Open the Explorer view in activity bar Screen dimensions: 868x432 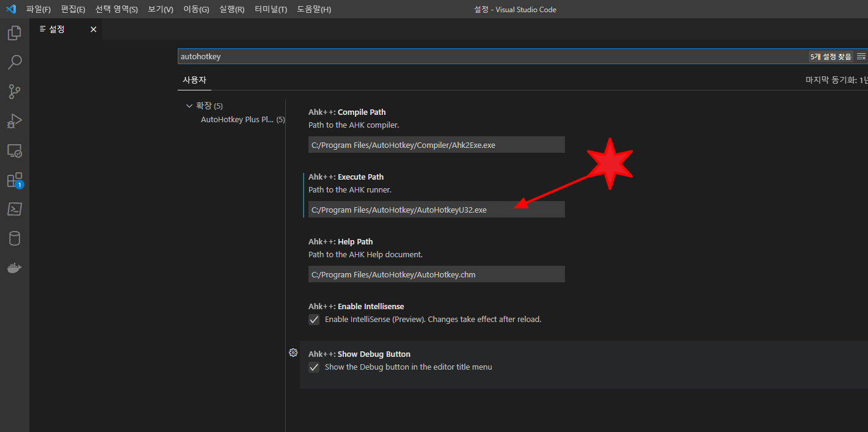click(x=15, y=33)
